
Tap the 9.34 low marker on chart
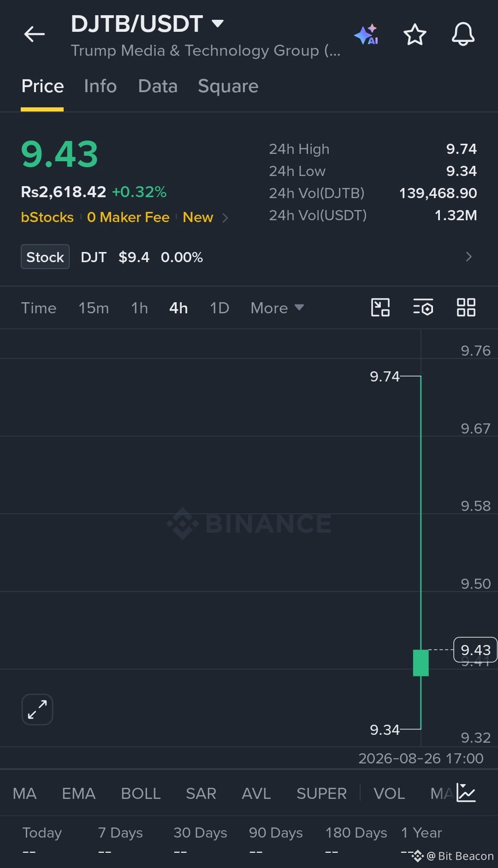385,730
